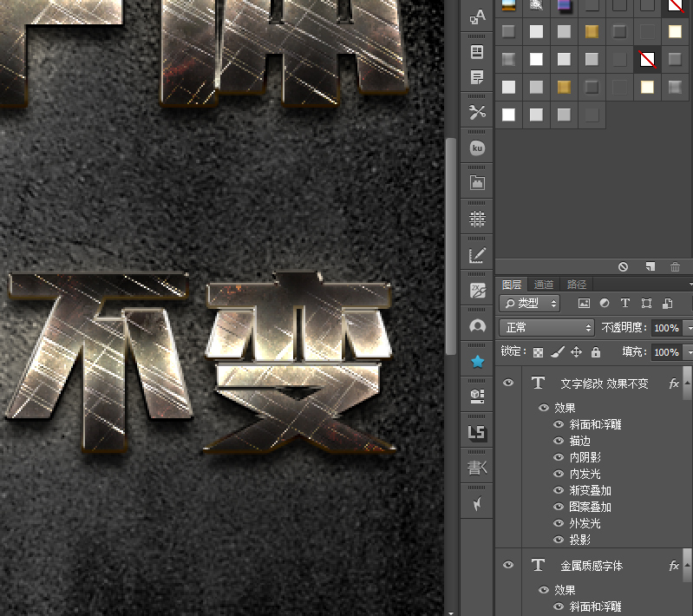Filter layers by shape type
The image size is (693, 616).
coord(646,304)
